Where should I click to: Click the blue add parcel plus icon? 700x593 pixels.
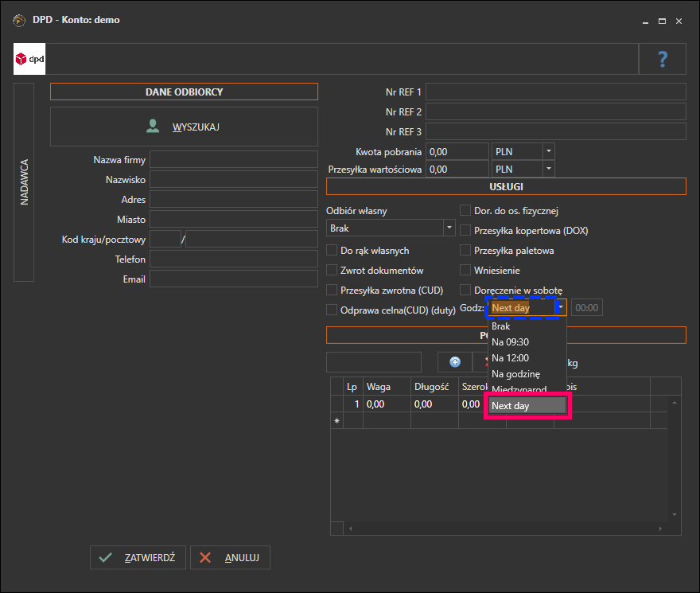click(x=455, y=362)
